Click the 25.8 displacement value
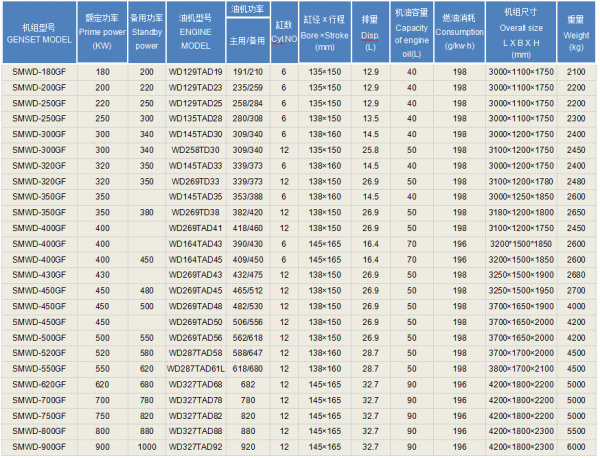 point(370,150)
